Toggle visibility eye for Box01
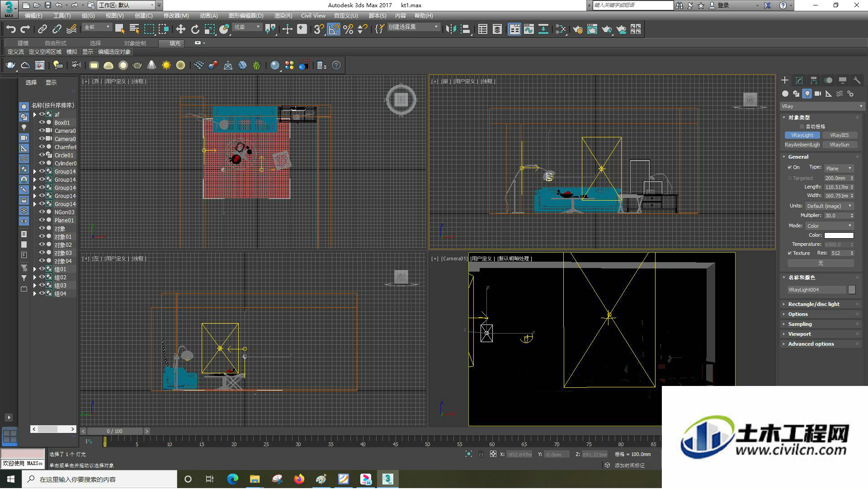 (42, 122)
